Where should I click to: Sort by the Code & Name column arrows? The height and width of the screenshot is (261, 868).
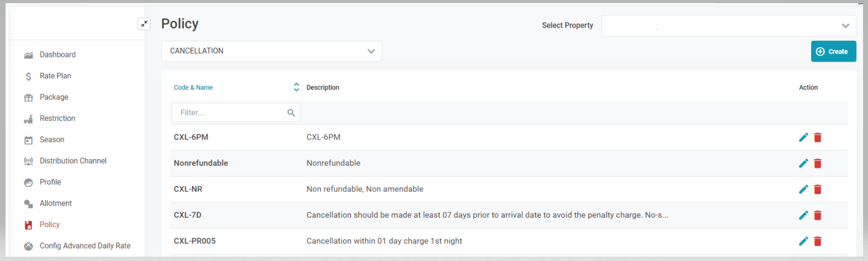click(x=296, y=88)
